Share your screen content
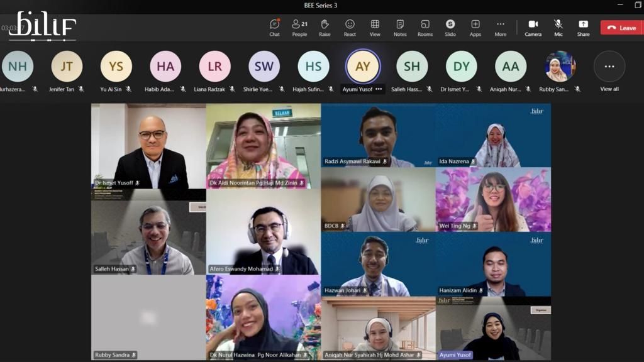The image size is (644, 362). (x=583, y=27)
